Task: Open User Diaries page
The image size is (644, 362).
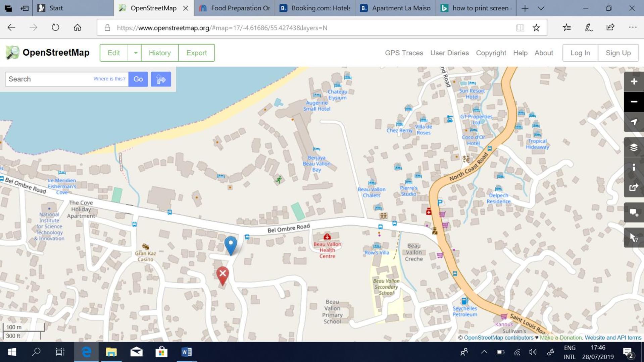Action: [449, 53]
